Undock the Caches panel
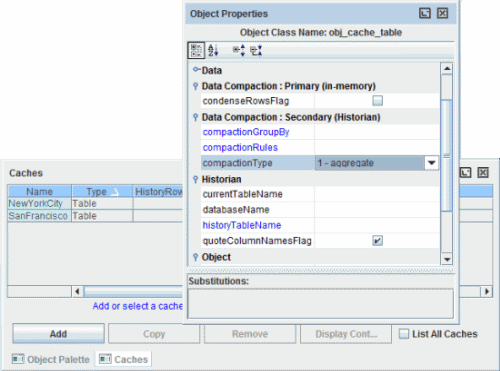500x371 pixels. click(466, 173)
